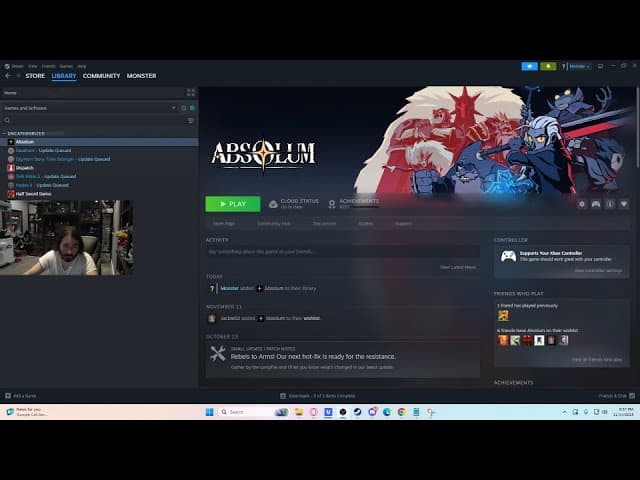Click the controller layout icon
This screenshot has height=480, width=640.
(596, 204)
